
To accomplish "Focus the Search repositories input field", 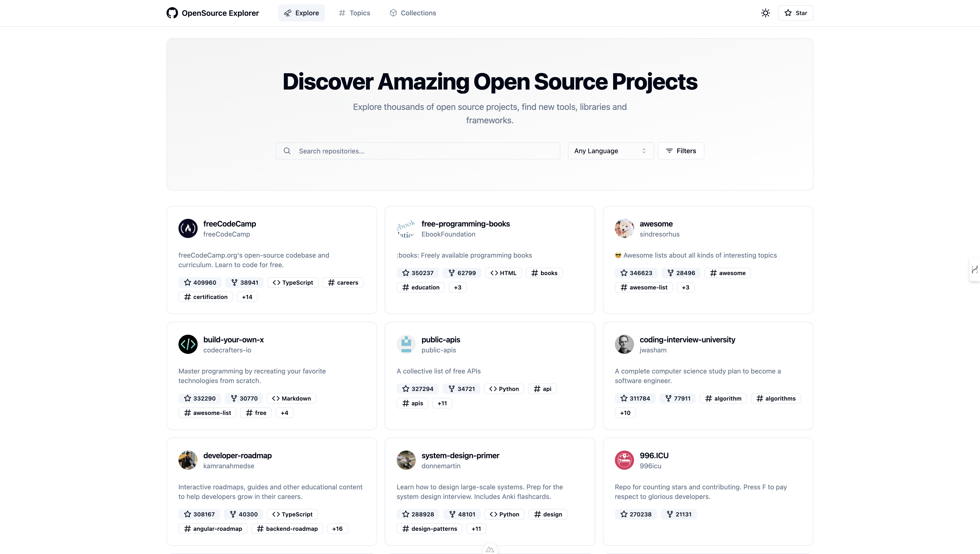I will [418, 151].
